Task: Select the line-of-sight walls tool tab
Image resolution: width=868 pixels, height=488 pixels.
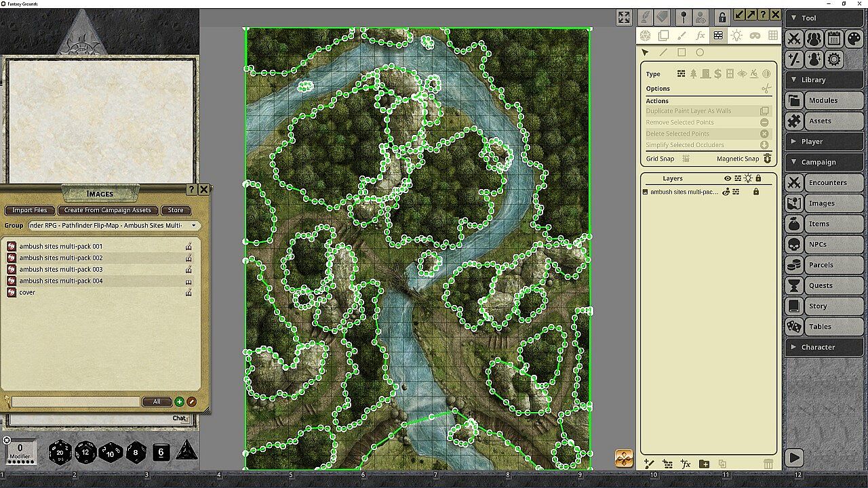Action: coord(718,36)
